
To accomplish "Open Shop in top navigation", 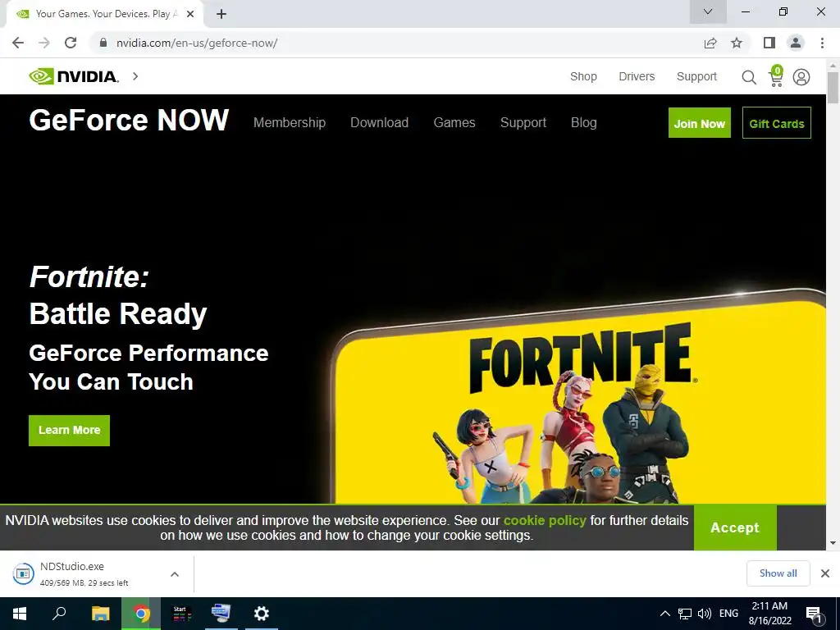I will coord(583,76).
